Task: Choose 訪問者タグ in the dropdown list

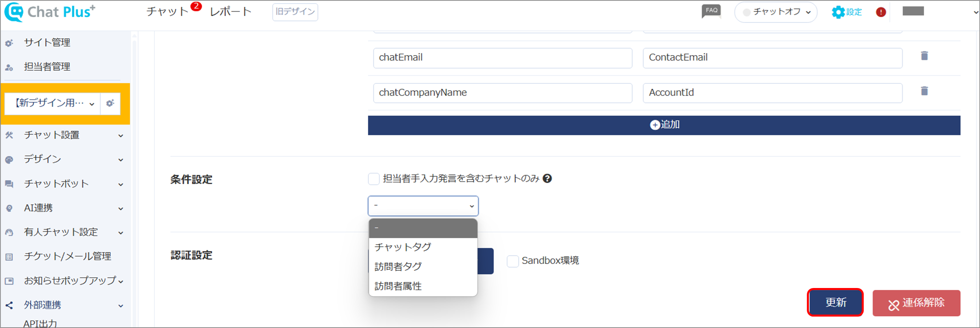Action: 423,267
